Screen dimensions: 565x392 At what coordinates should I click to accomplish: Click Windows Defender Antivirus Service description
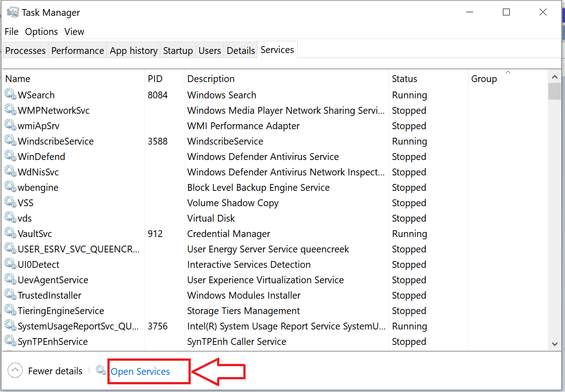pyautogui.click(x=263, y=157)
